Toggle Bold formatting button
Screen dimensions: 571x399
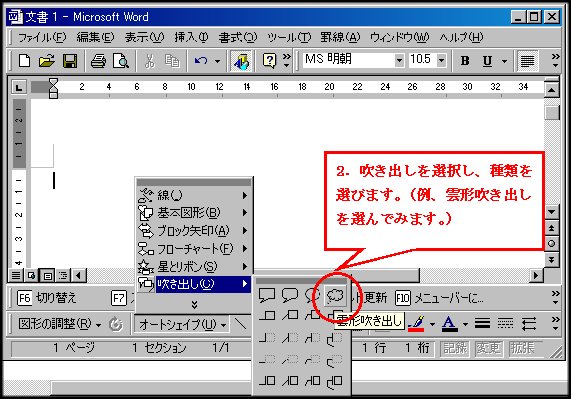pyautogui.click(x=465, y=61)
